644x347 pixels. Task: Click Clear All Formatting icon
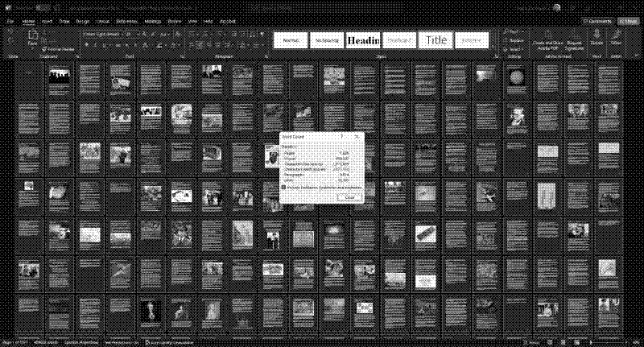click(x=178, y=35)
